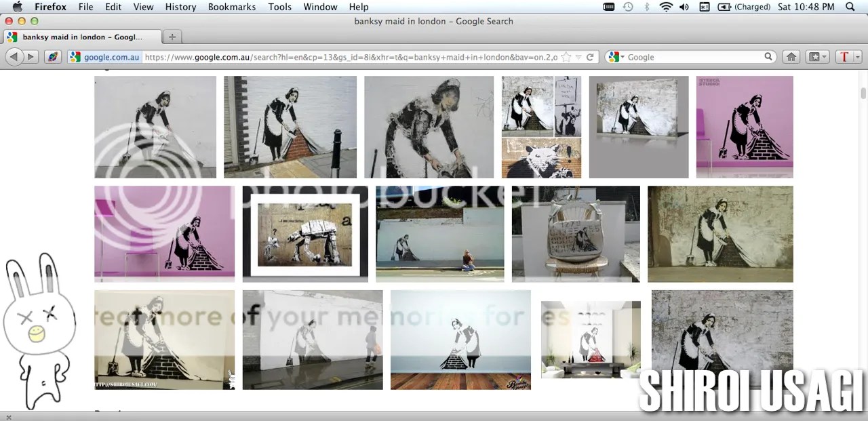Click the volume speaker icon
Viewport: 868px width, 421px height.
[x=684, y=7]
